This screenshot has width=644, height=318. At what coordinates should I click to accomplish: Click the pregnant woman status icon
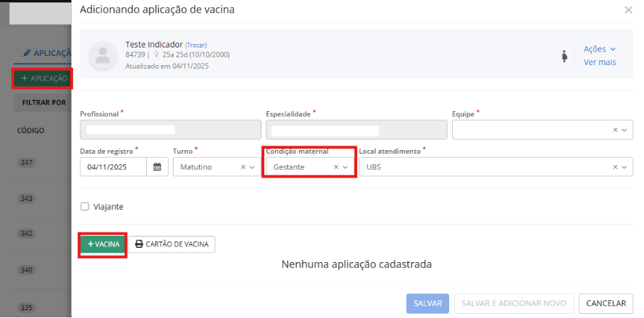(x=565, y=56)
